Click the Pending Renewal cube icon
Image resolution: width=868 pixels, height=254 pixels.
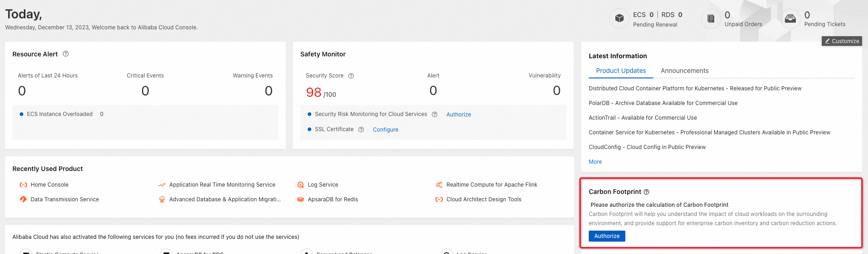coord(619,19)
